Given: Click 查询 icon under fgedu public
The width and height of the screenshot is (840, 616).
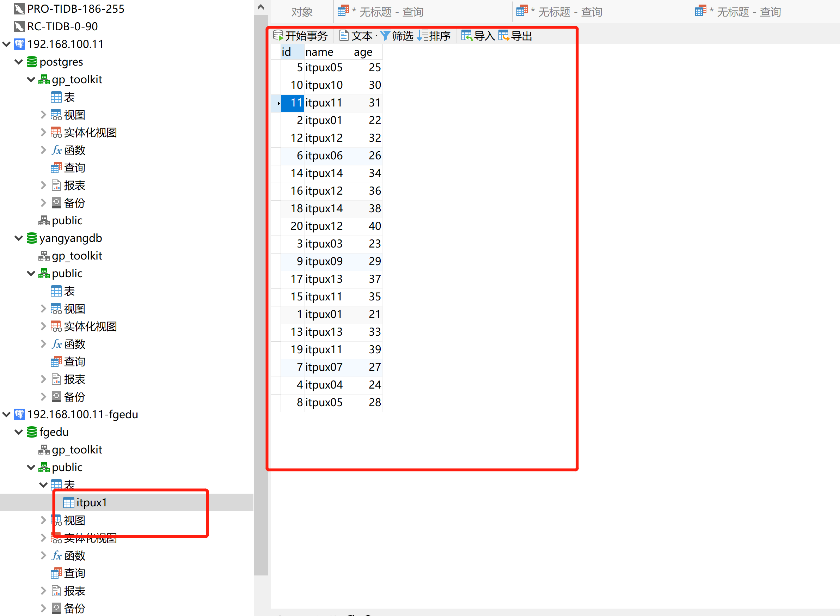Looking at the screenshot, I should pyautogui.click(x=56, y=573).
